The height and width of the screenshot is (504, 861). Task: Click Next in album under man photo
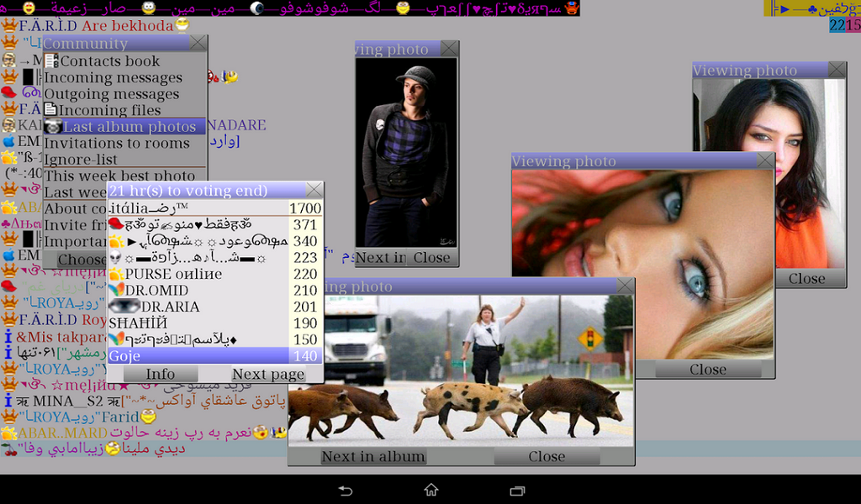click(x=381, y=258)
